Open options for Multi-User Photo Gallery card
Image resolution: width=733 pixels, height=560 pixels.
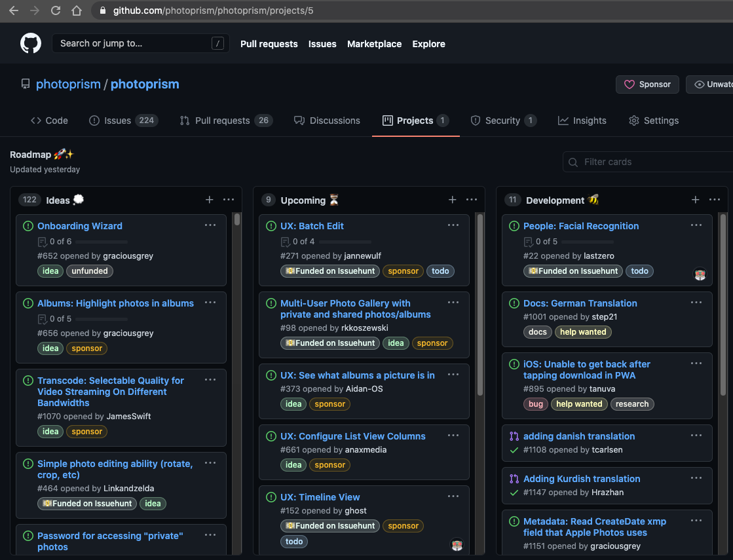[453, 303]
